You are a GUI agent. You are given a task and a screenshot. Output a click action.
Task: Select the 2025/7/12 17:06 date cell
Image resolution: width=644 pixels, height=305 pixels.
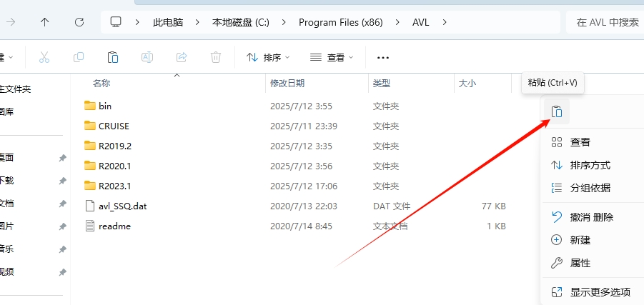coord(304,186)
